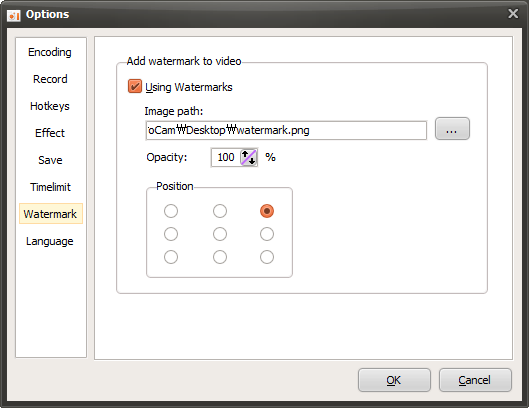The image size is (529, 408).
Task: Go to the Effect tab
Action: coord(50,133)
